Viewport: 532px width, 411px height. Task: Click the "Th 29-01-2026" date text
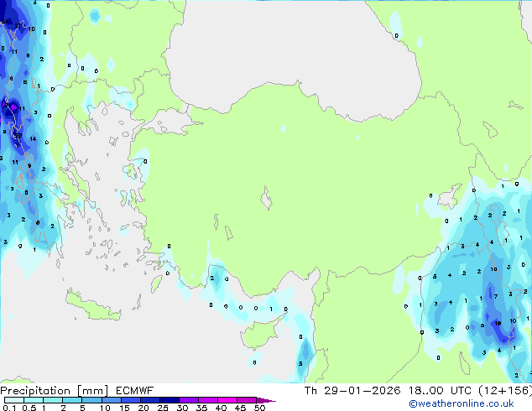pos(352,391)
